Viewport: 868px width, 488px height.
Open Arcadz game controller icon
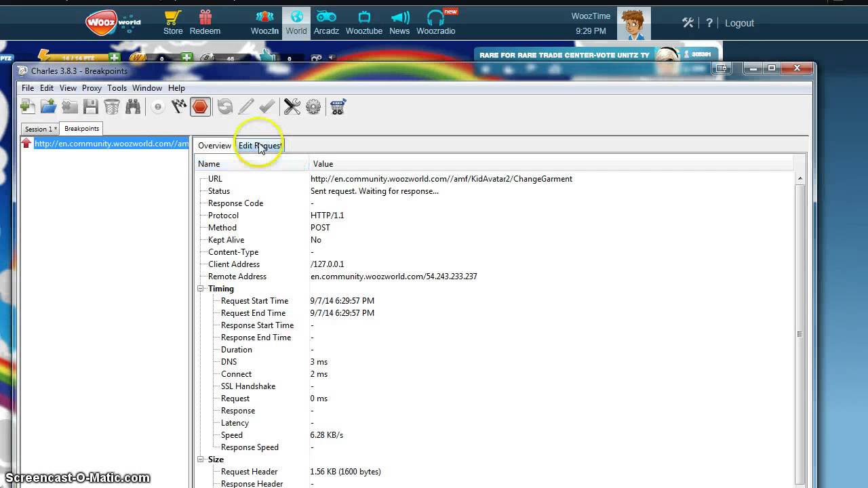click(x=326, y=22)
